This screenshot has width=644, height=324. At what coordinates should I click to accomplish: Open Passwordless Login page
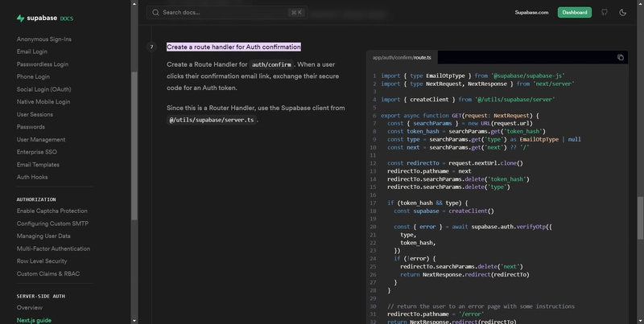pos(43,64)
